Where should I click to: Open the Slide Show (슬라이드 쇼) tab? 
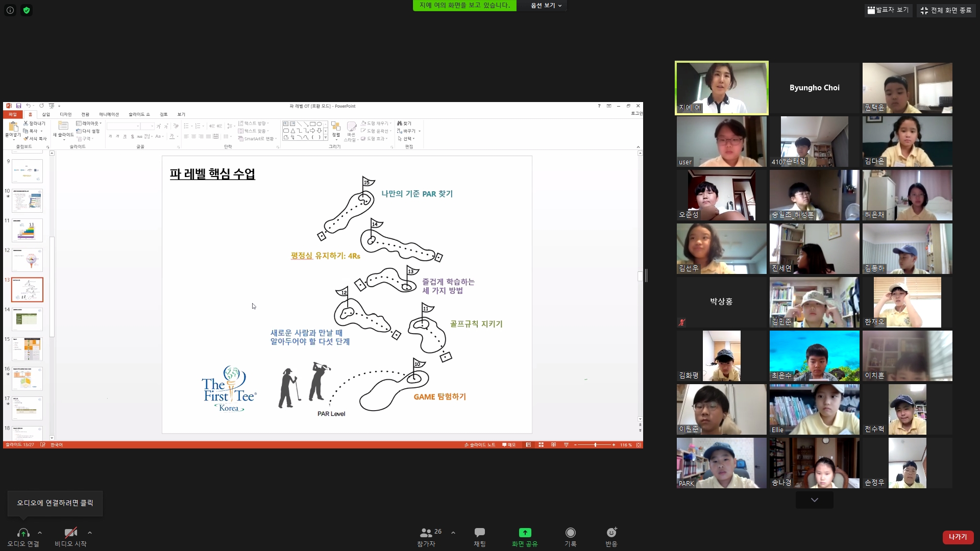139,114
